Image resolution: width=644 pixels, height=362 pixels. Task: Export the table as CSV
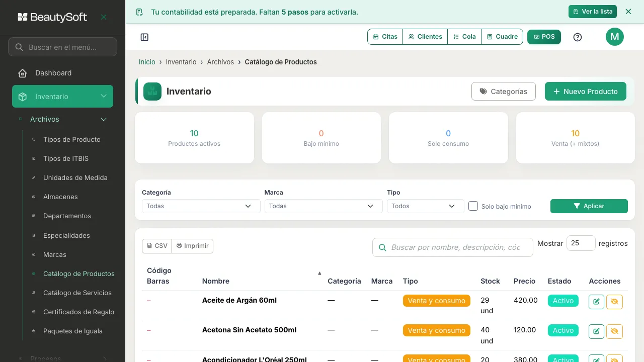[157, 246]
